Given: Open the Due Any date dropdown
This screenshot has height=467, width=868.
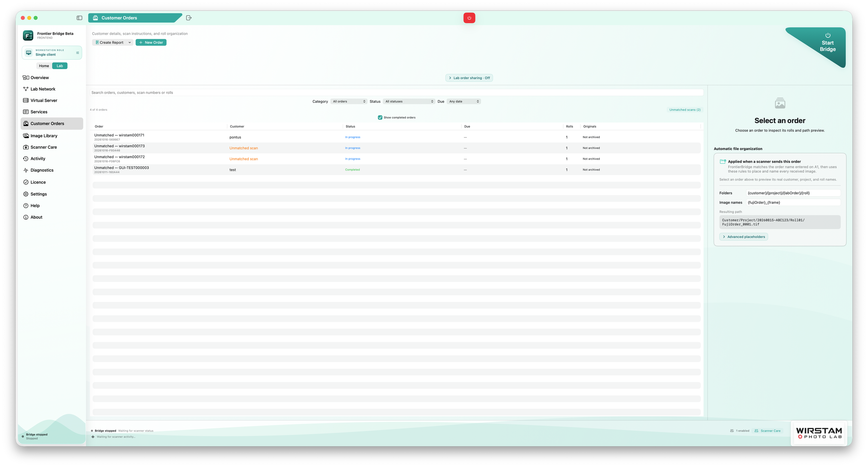Looking at the screenshot, I should point(464,101).
